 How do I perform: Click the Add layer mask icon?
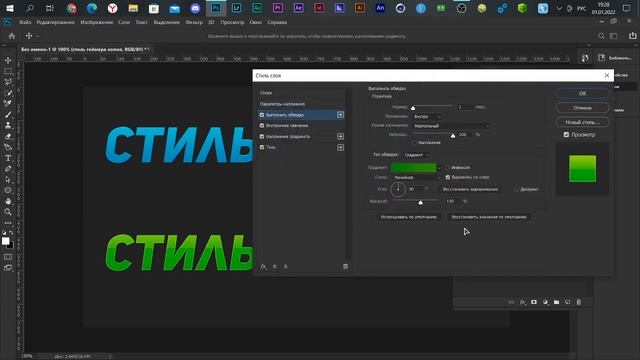(534, 302)
